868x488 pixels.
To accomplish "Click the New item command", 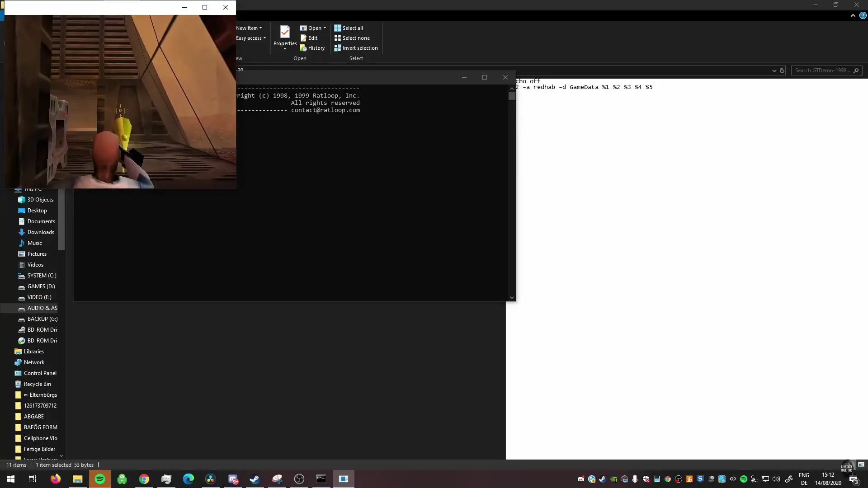I will 248,28.
